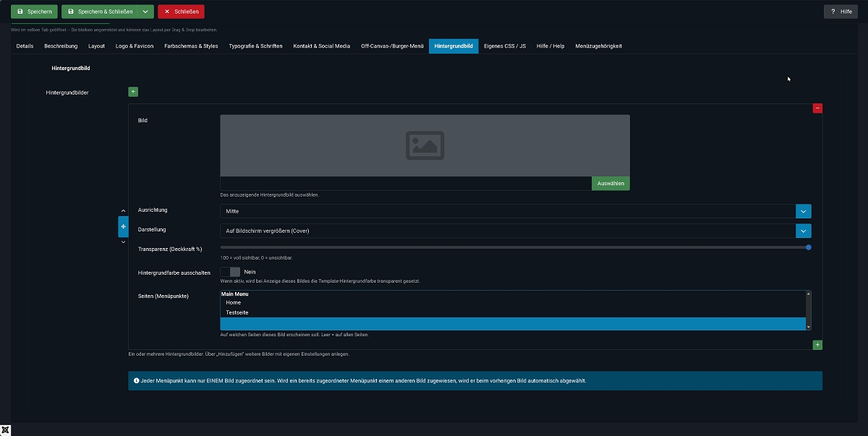This screenshot has width=868, height=436.
Task: Switch to the Details tab
Action: pos(25,46)
